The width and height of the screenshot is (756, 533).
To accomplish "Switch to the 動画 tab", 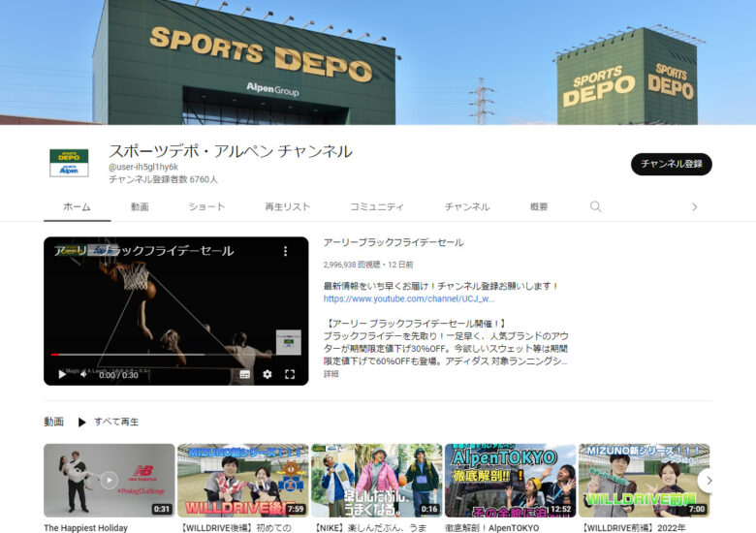I will click(140, 206).
